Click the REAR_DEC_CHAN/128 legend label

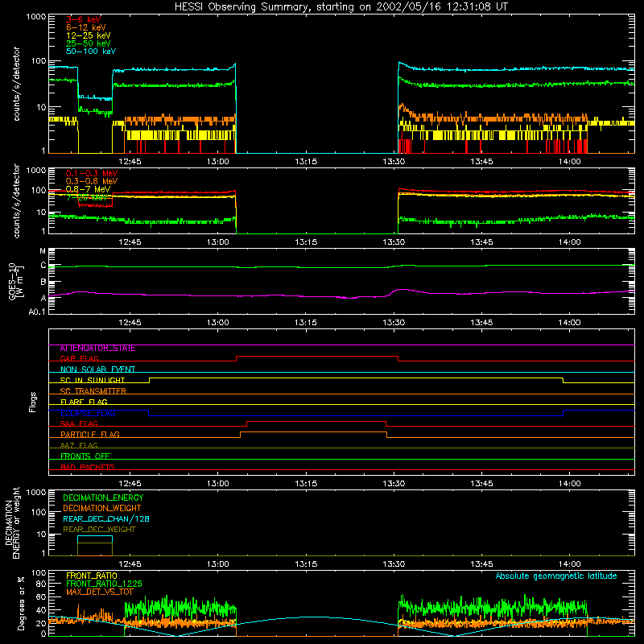[x=106, y=519]
